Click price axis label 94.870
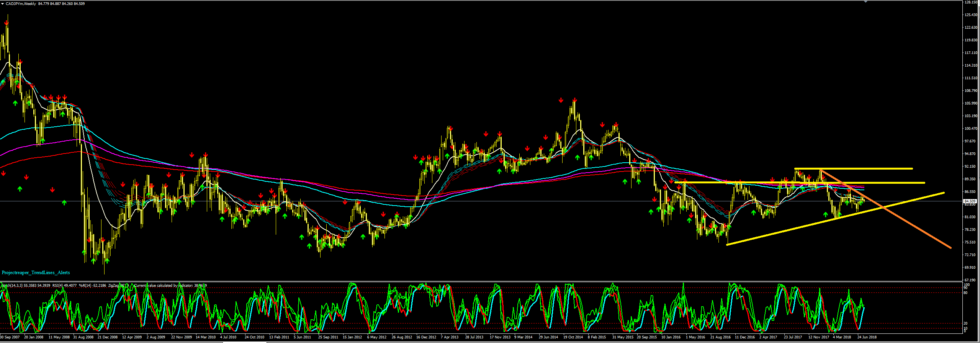 pos(971,154)
